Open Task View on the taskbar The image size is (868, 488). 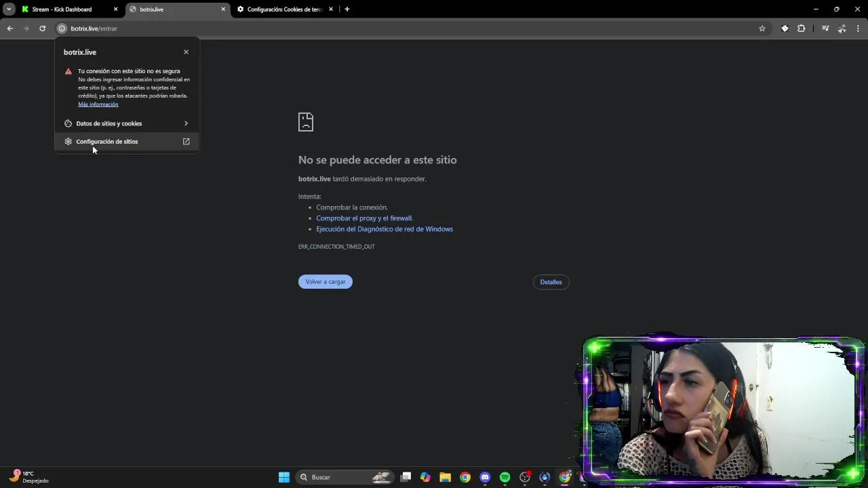coord(406,477)
